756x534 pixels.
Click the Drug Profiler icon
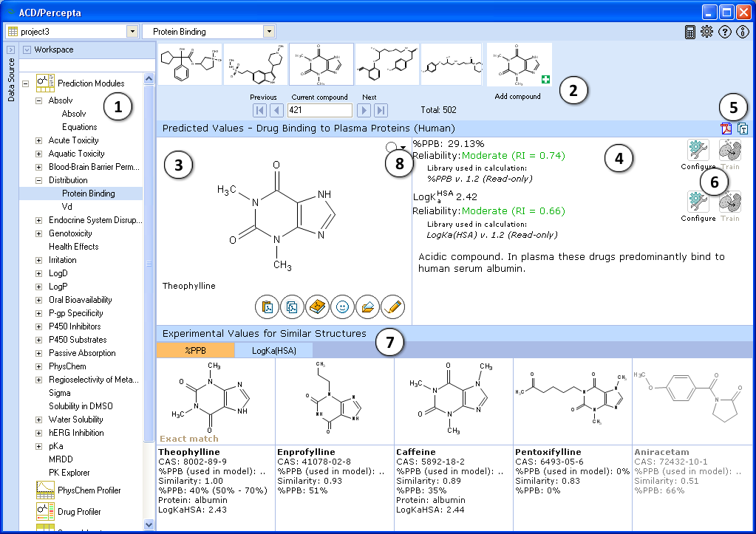[45, 511]
